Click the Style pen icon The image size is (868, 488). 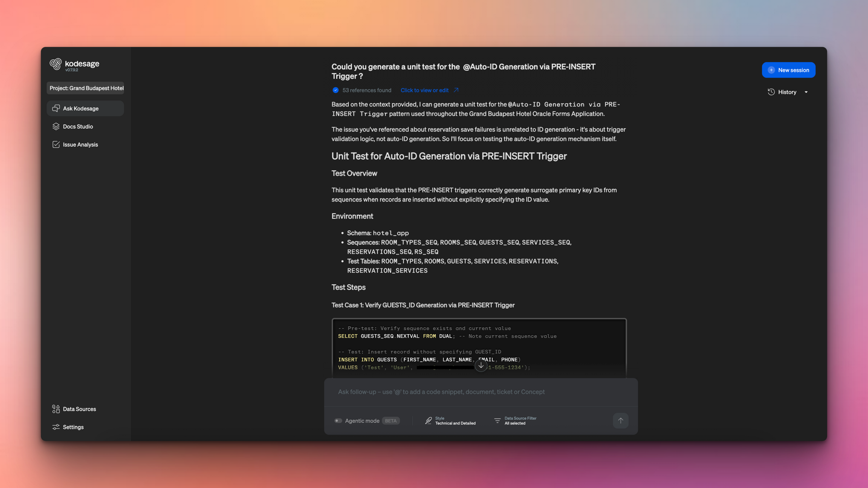pyautogui.click(x=428, y=421)
